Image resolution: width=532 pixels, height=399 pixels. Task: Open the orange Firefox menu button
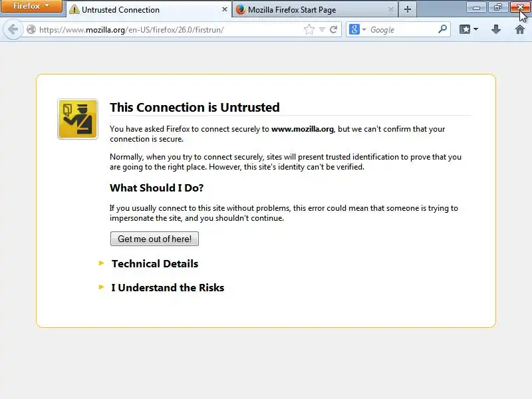point(31,6)
